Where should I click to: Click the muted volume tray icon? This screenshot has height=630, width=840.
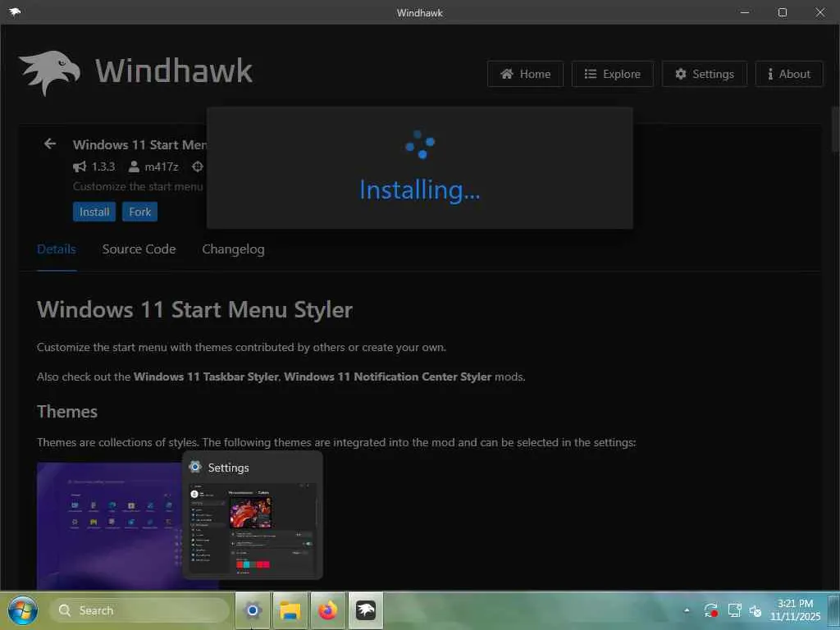click(x=756, y=610)
